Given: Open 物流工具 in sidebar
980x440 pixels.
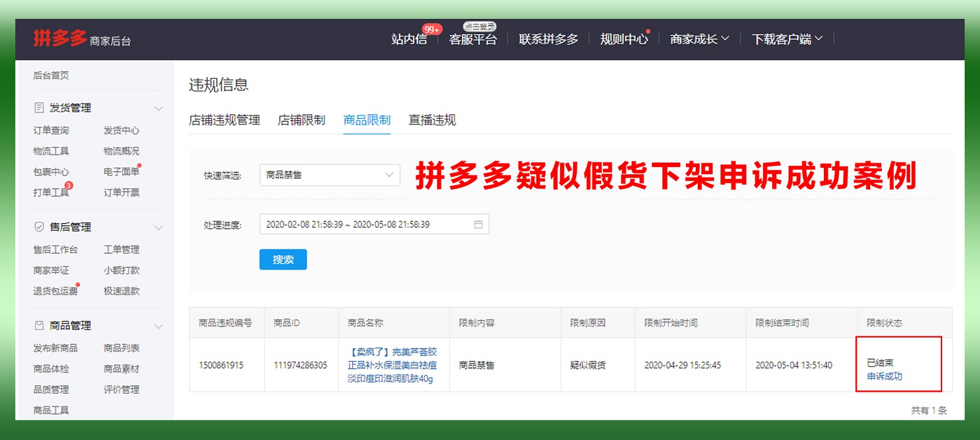Looking at the screenshot, I should pos(51,151).
